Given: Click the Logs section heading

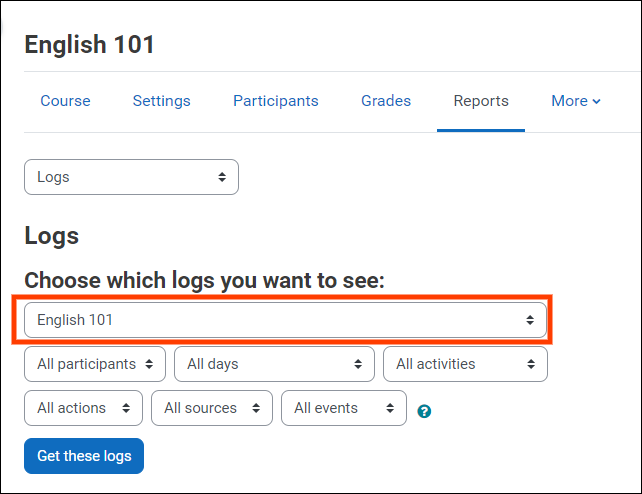Looking at the screenshot, I should [52, 236].
